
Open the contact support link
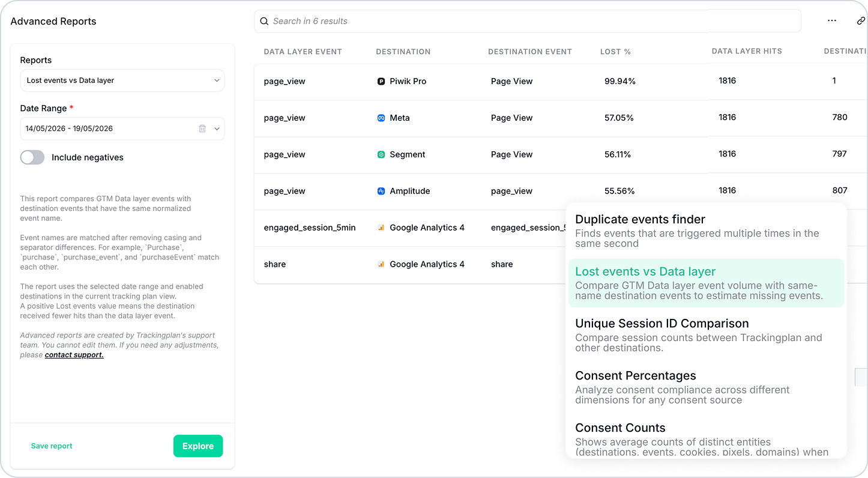tap(74, 355)
